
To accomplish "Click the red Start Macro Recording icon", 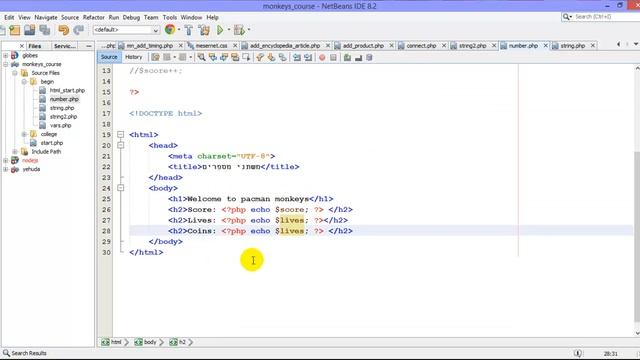I will click(322, 58).
